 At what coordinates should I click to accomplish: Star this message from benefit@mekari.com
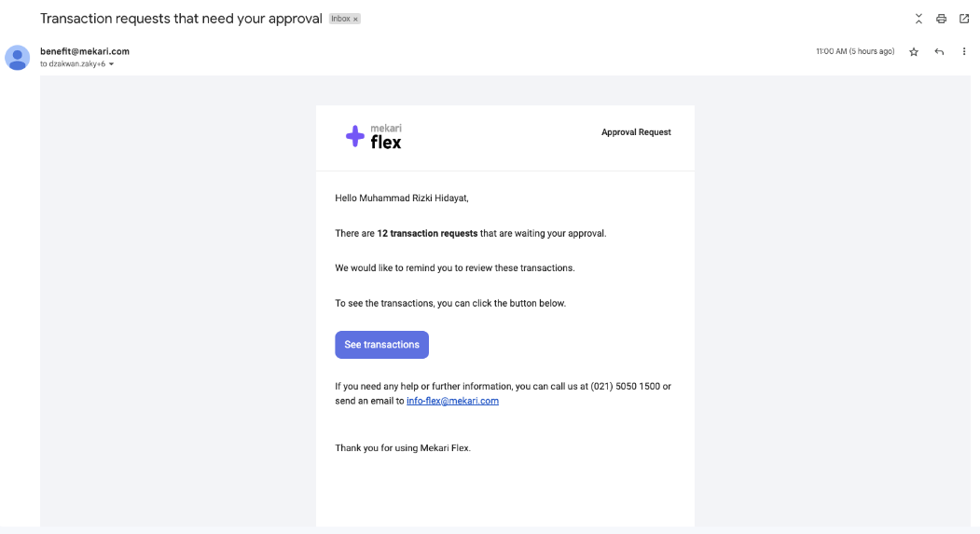(x=914, y=52)
